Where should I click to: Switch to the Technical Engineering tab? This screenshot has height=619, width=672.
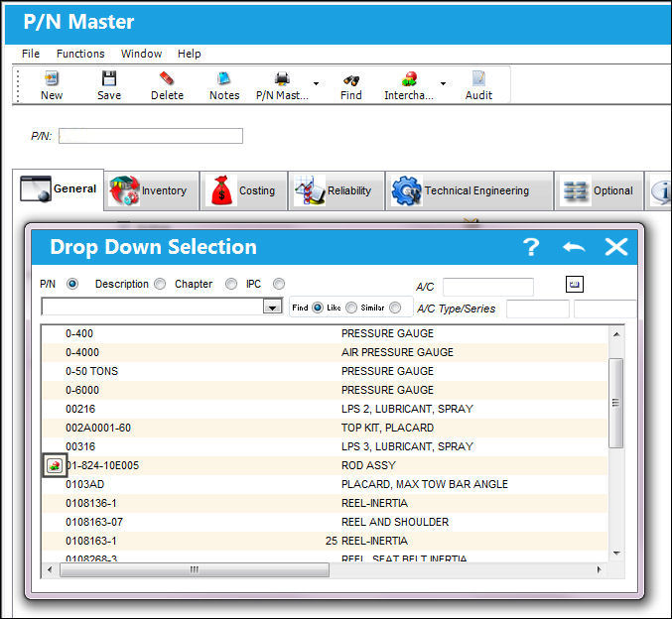[x=470, y=190]
